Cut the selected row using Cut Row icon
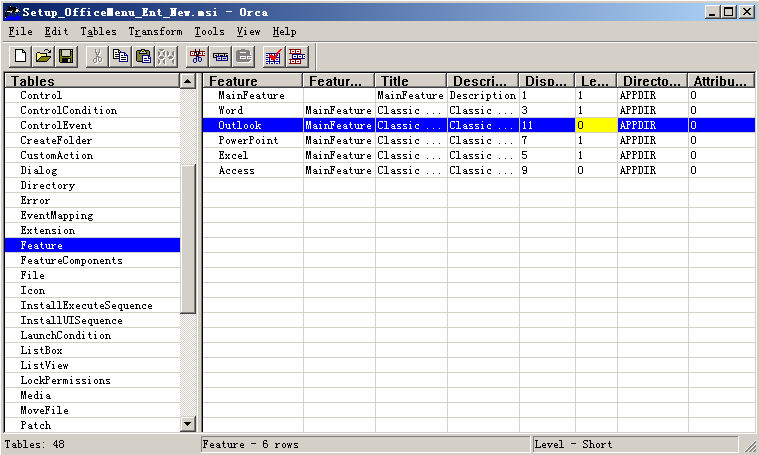The width and height of the screenshot is (759, 455). pyautogui.click(x=197, y=57)
